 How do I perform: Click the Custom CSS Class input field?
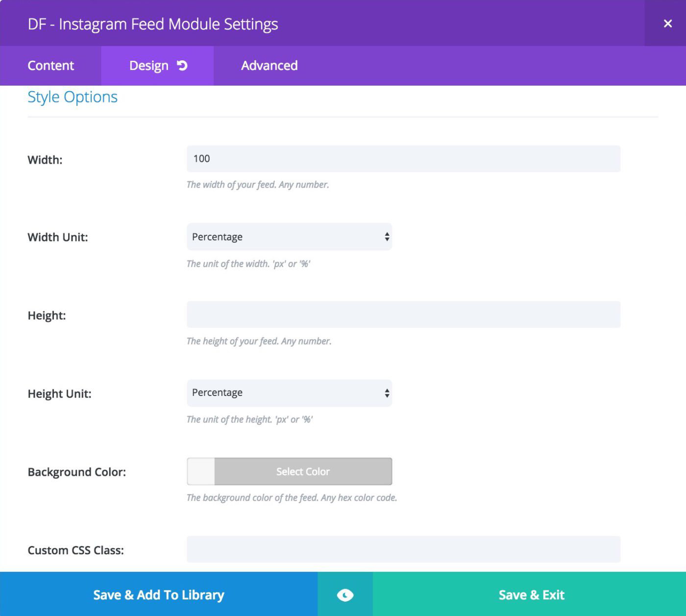point(403,549)
